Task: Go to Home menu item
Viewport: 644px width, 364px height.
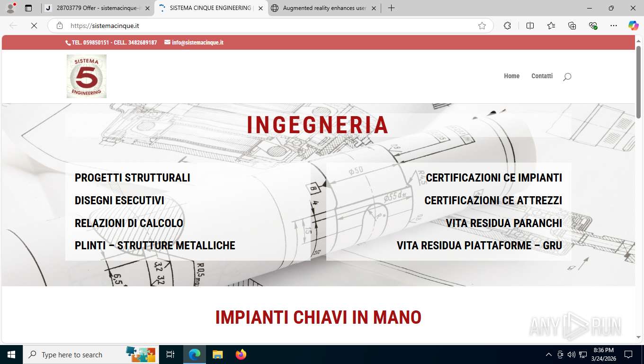Action: click(512, 76)
